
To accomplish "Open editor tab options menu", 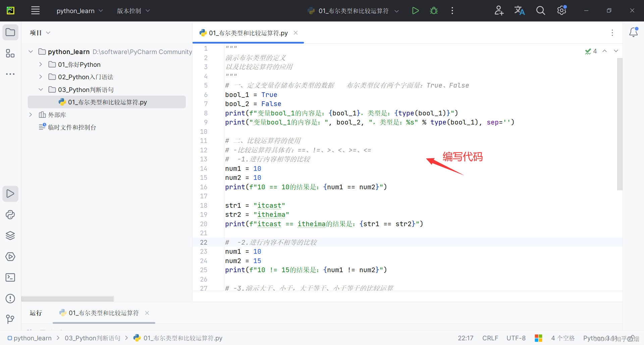I will pos(612,33).
